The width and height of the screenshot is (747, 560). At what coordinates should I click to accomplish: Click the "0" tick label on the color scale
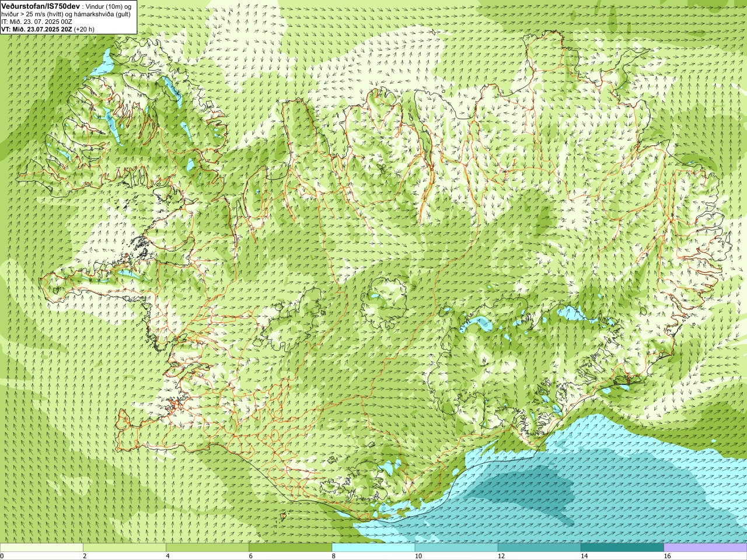pos(2,556)
